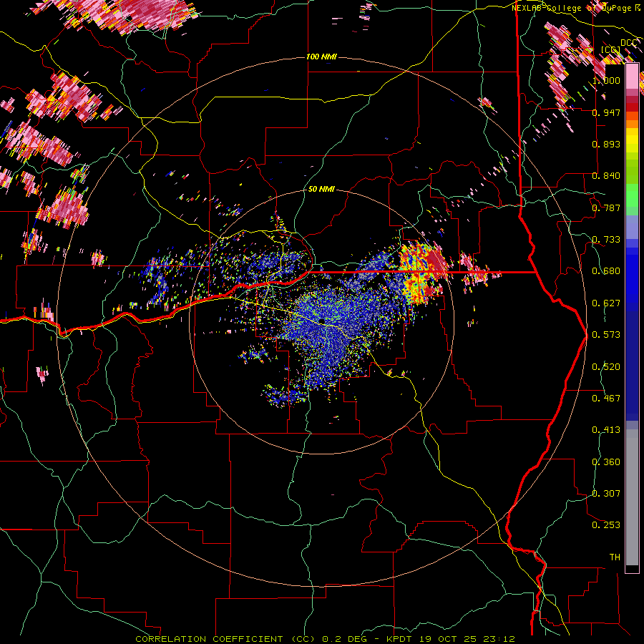The width and height of the screenshot is (644, 644).
Task: Click the 19 OCT 25 date text
Action: [x=447, y=639]
